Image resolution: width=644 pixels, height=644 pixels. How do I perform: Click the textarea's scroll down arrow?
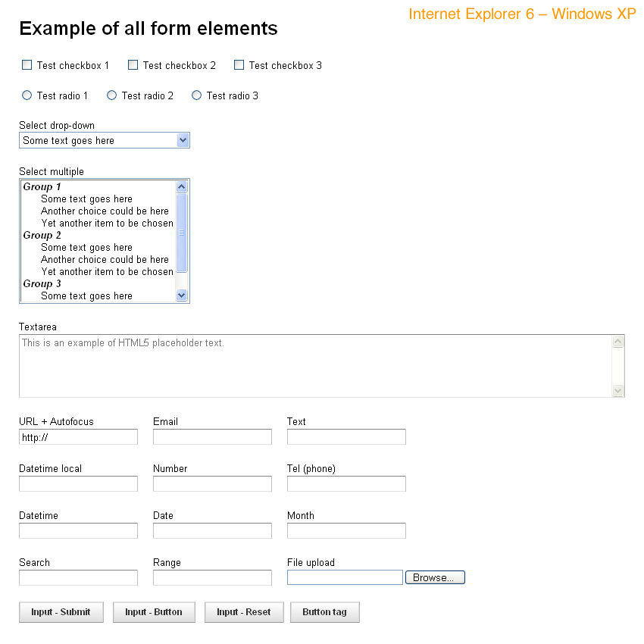pyautogui.click(x=617, y=390)
